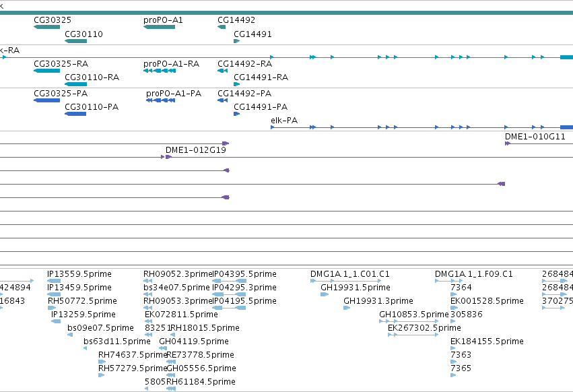Open the RH09052.3prime EST label
This screenshot has width=573, height=392.
point(178,274)
